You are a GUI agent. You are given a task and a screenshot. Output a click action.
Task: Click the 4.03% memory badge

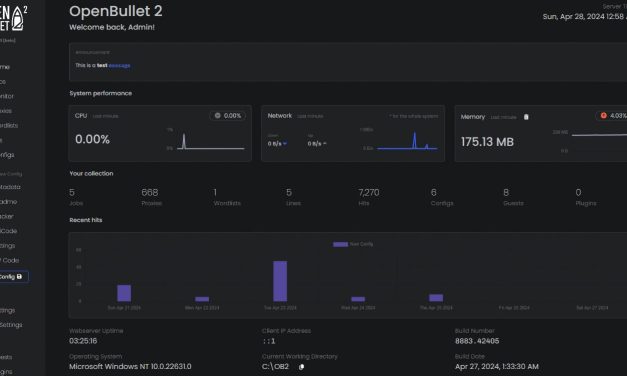[x=612, y=116]
